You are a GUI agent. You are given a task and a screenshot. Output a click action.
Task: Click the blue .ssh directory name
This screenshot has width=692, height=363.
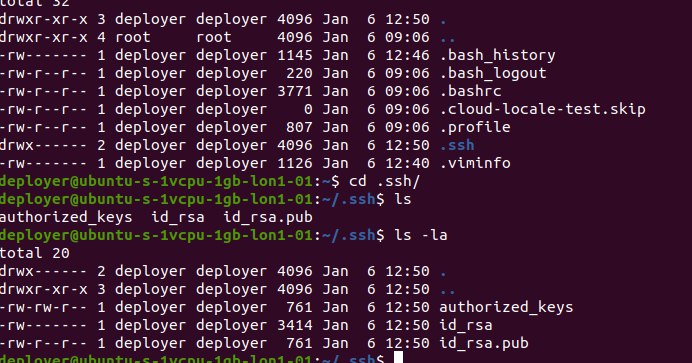[x=457, y=146]
